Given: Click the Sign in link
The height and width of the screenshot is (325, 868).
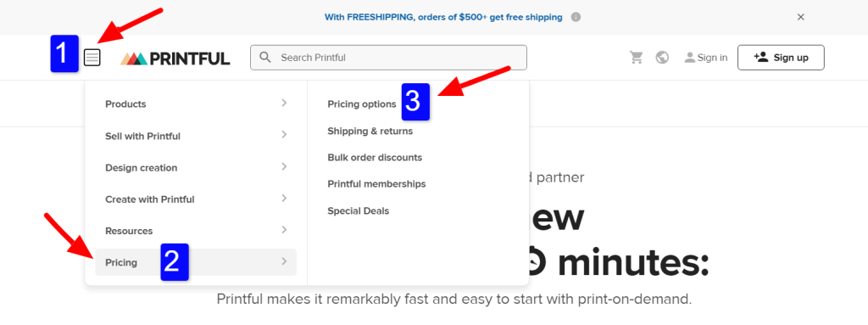Looking at the screenshot, I should click(x=706, y=58).
